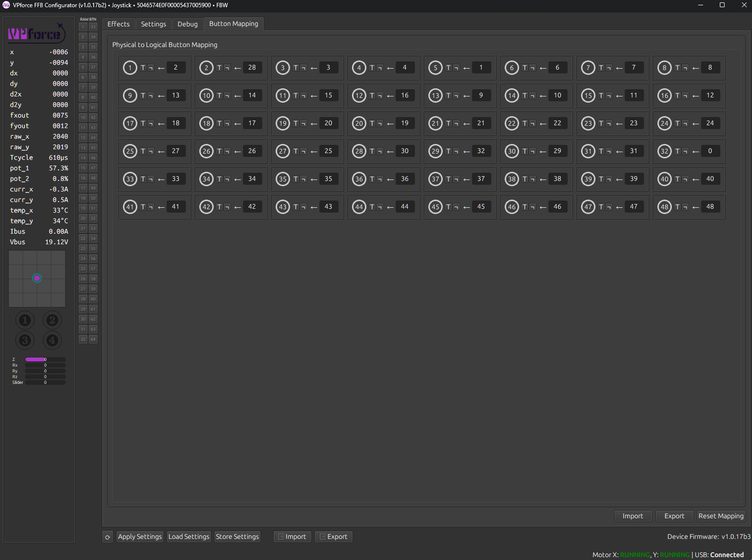
Task: Click the Load Settings button
Action: [x=189, y=536]
